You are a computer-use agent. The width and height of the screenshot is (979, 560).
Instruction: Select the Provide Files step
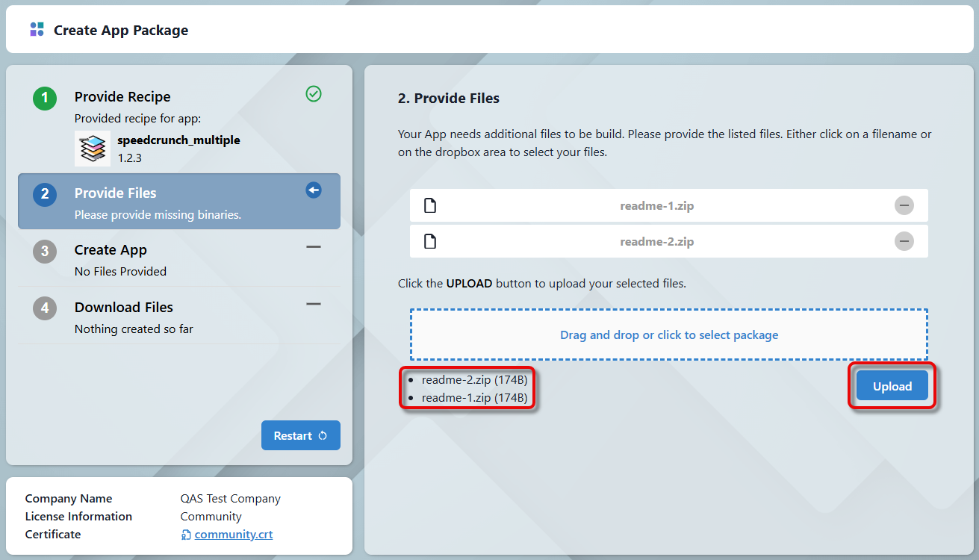(x=116, y=193)
